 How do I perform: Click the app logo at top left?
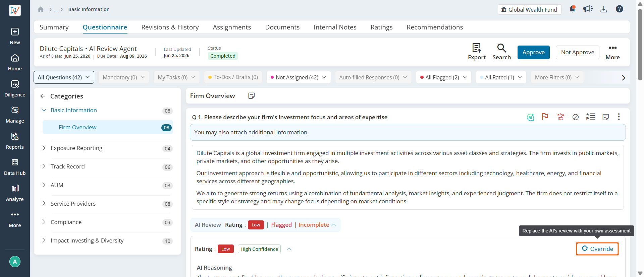coord(15,10)
